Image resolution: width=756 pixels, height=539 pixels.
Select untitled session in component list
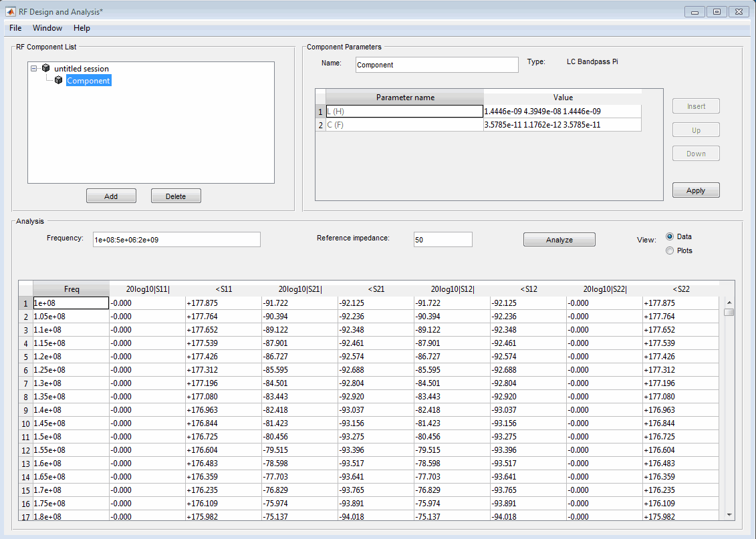[x=81, y=68]
